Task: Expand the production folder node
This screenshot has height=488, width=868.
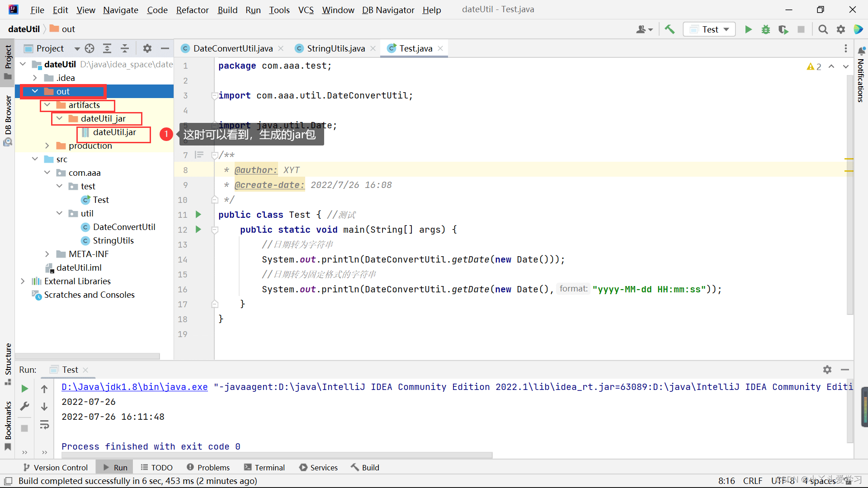Action: point(47,145)
